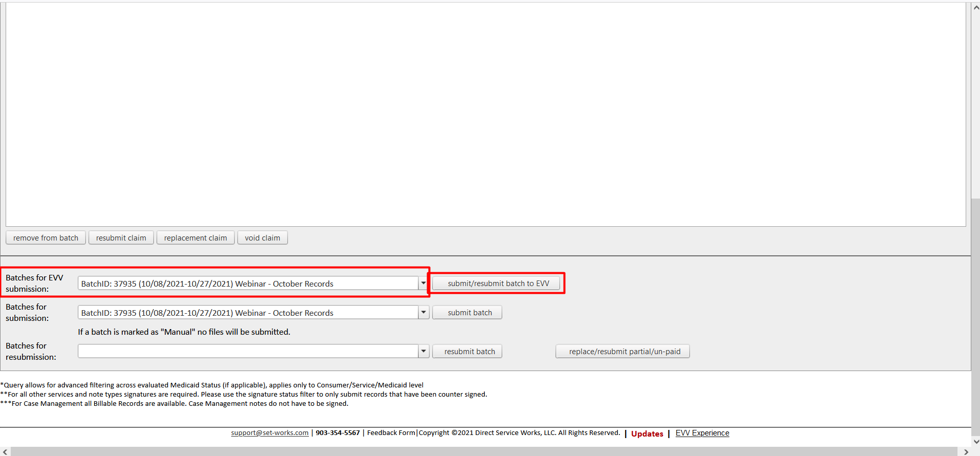Click submit/resubmit batch to EVV

coord(498,284)
